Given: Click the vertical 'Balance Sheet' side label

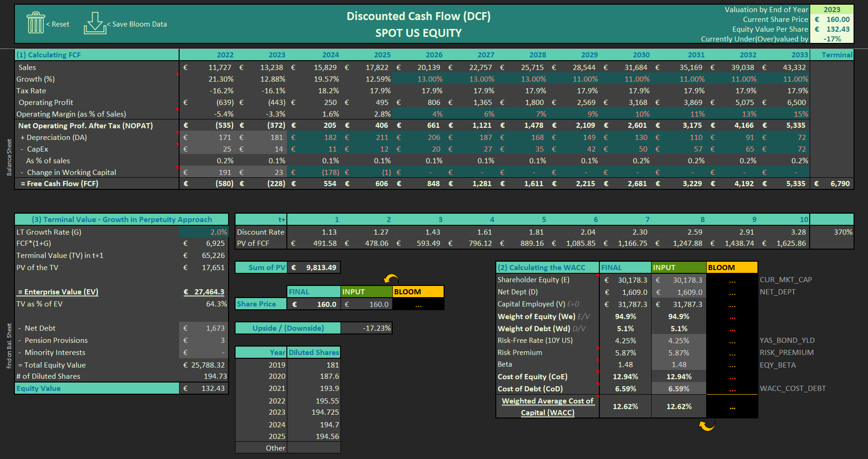Looking at the screenshot, I should click(x=9, y=157).
